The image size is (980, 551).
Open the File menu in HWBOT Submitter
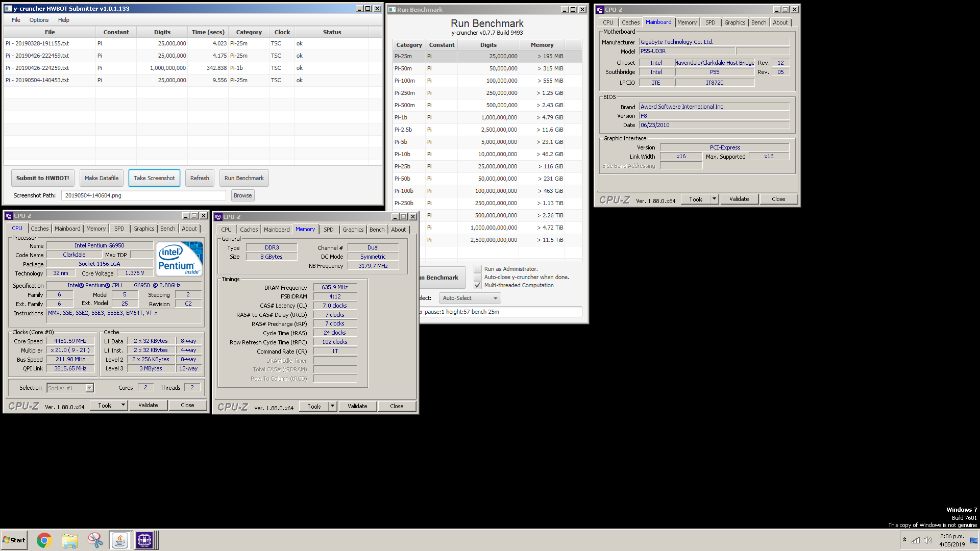coord(16,20)
